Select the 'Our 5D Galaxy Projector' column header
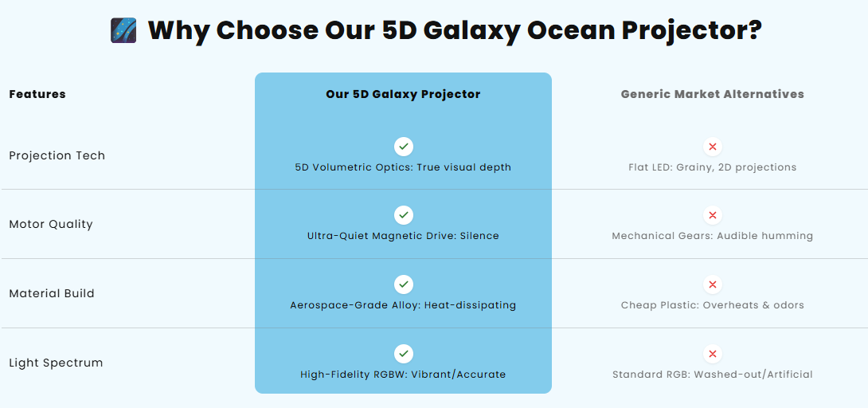This screenshot has width=868, height=408. click(403, 94)
